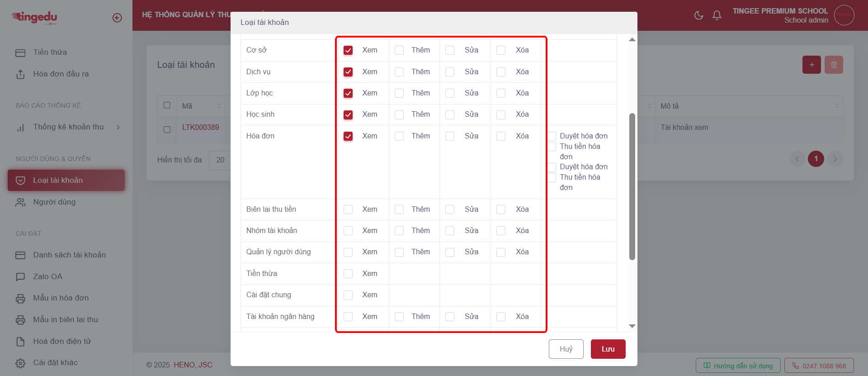Enable Thêm permission for Lớp học
This screenshot has height=376, width=868.
pyautogui.click(x=399, y=93)
